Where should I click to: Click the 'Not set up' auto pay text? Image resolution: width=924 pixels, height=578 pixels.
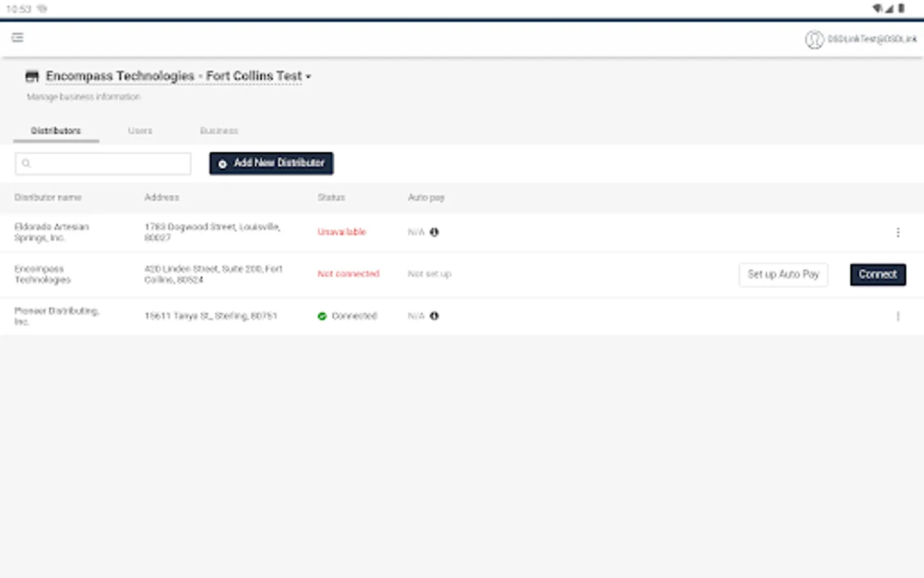click(429, 274)
